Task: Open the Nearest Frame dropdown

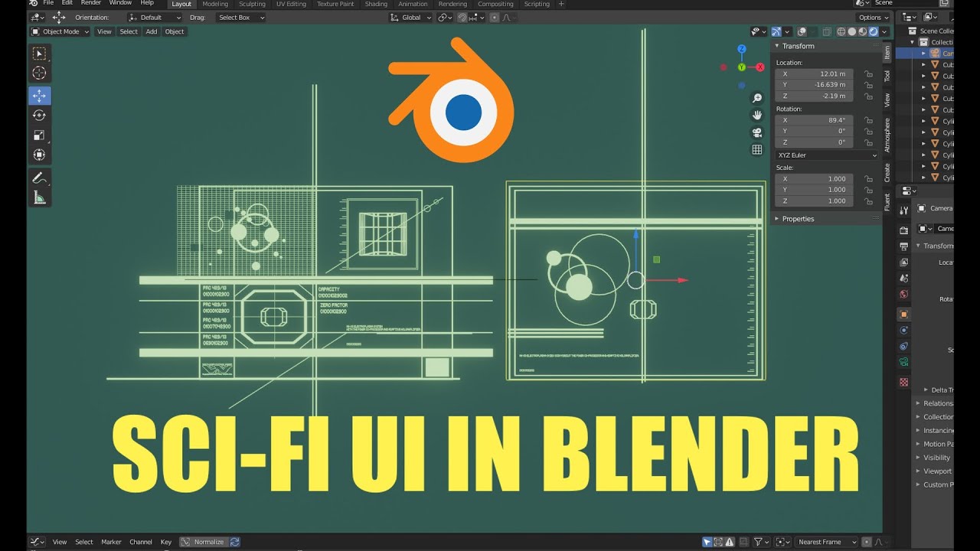Action: 826,542
